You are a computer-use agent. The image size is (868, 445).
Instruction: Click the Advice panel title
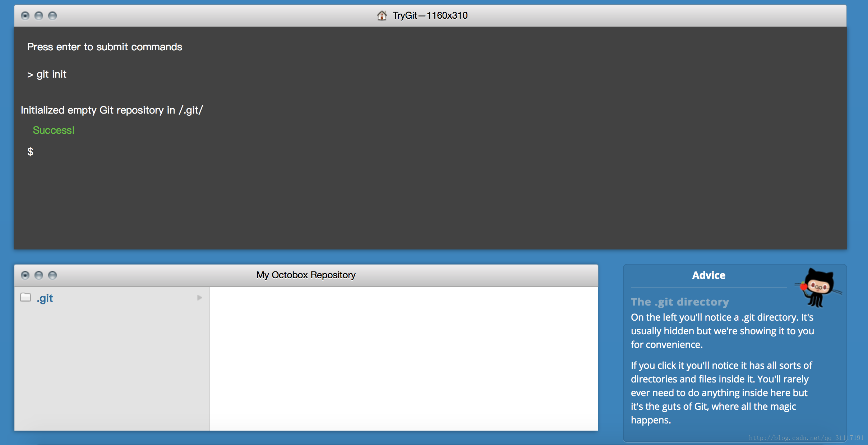point(708,275)
